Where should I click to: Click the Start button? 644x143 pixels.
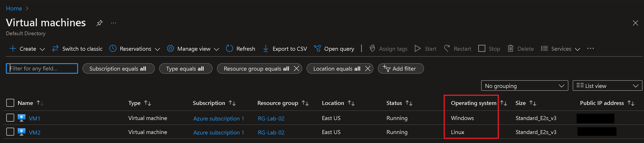pos(425,49)
